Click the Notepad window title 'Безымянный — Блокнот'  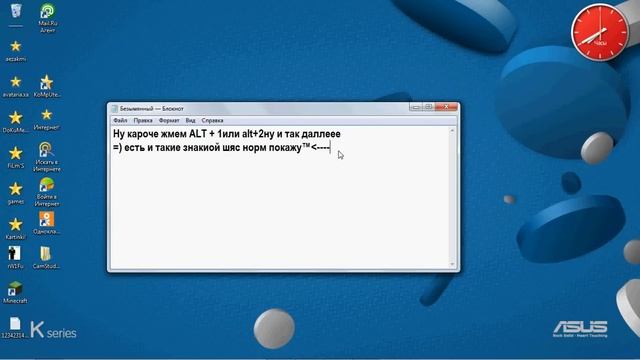(x=152, y=109)
